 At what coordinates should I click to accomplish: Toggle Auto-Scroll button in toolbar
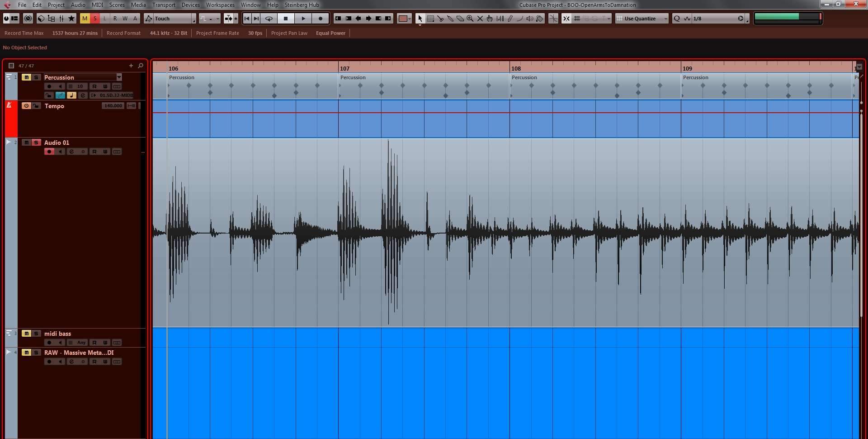[228, 19]
